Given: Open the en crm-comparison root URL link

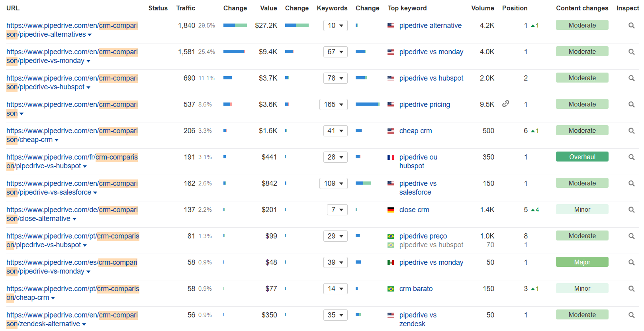Looking at the screenshot, I should point(72,109).
